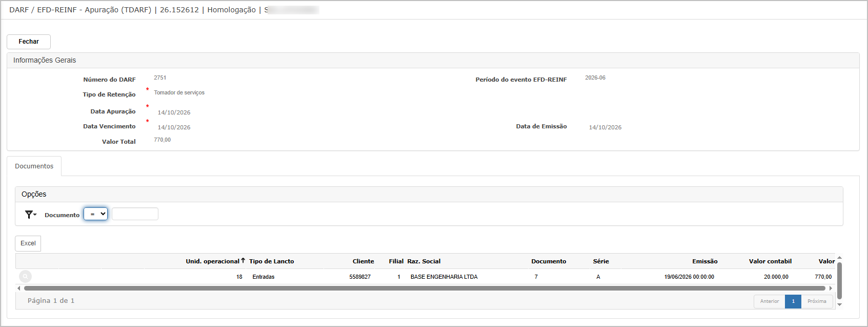Sort by the Filial column header
Screen dimensions: 868x327
(x=396, y=261)
